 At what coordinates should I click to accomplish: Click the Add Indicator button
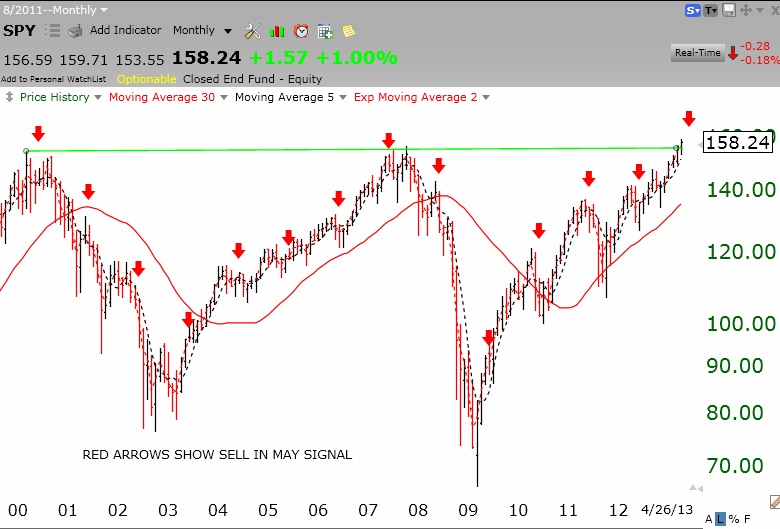pyautogui.click(x=125, y=30)
